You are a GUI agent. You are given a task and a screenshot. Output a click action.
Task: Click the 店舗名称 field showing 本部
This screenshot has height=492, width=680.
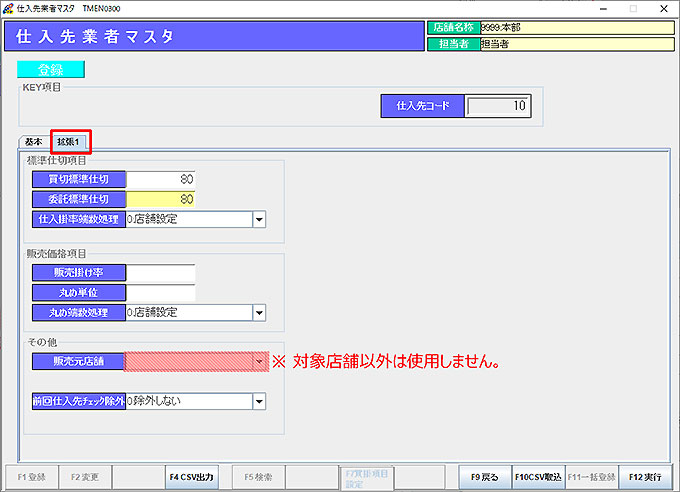pos(577,28)
